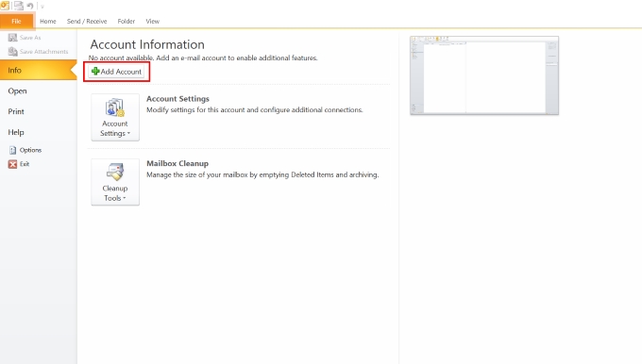Switch to the View tab

(153, 22)
